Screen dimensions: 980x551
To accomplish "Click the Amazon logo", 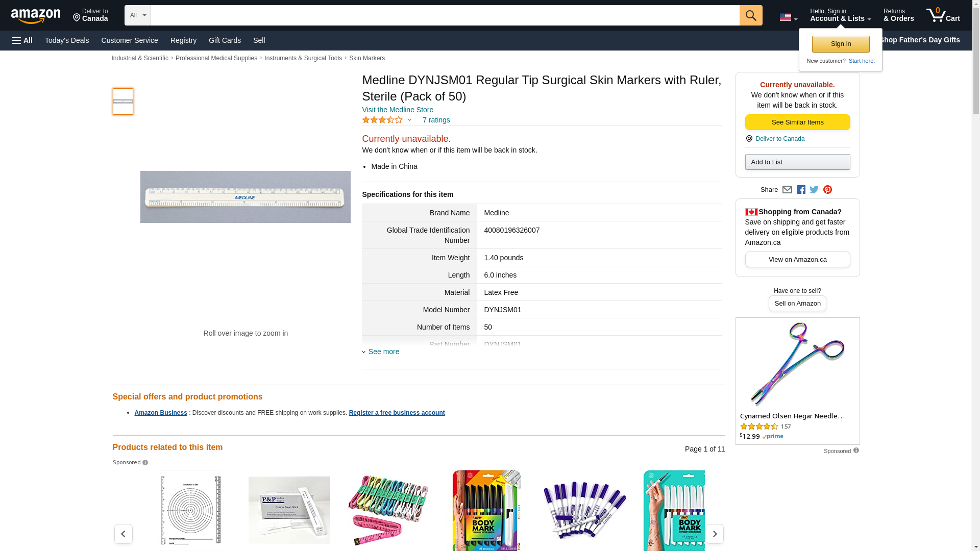I will pos(36,16).
